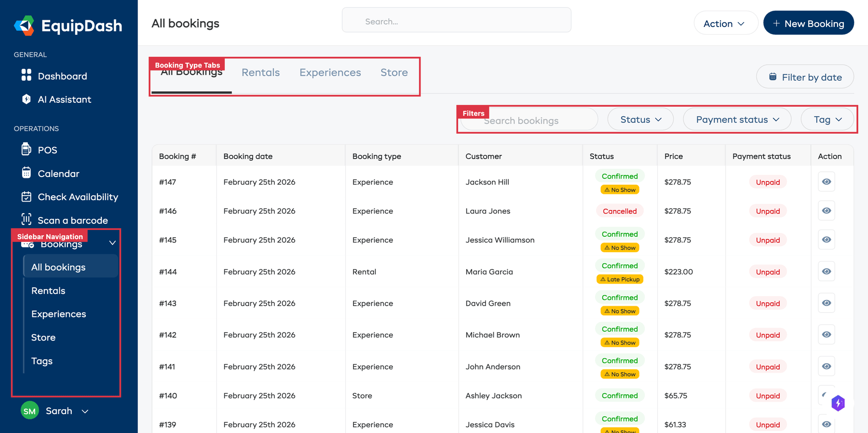Viewport: 868px width, 433px height.
Task: Click customer name David Green
Action: pos(488,303)
